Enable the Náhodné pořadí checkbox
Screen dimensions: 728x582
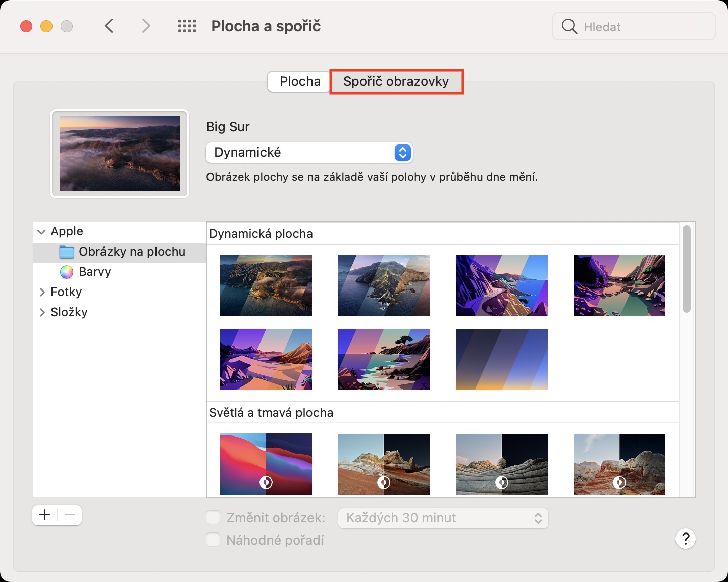tap(213, 540)
